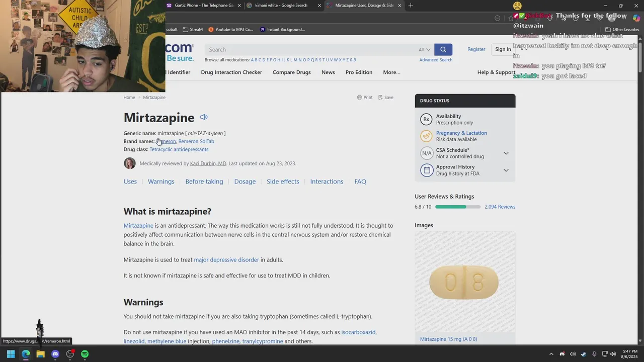Click the user rating progress bar
Image resolution: width=644 pixels, height=362 pixels.
[x=458, y=207]
